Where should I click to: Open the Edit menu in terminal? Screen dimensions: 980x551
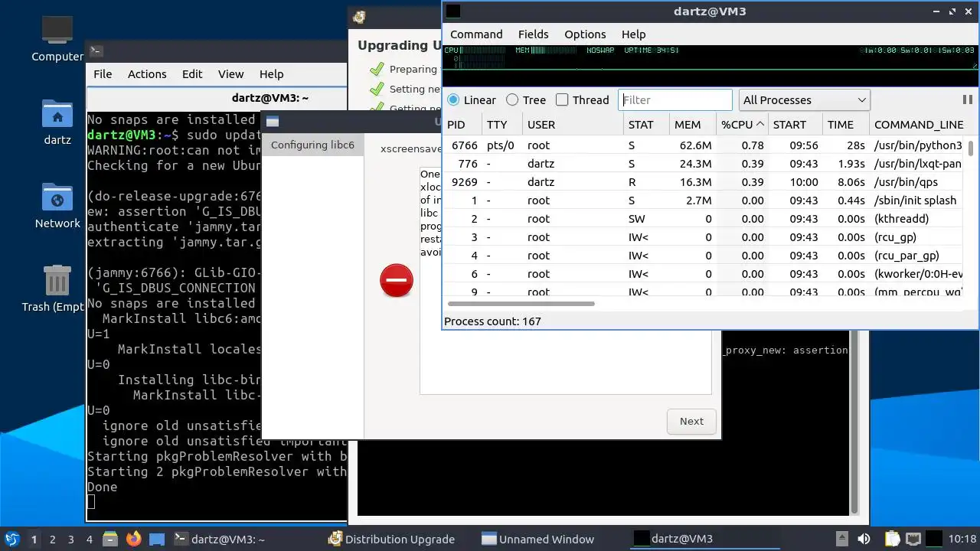click(x=192, y=74)
